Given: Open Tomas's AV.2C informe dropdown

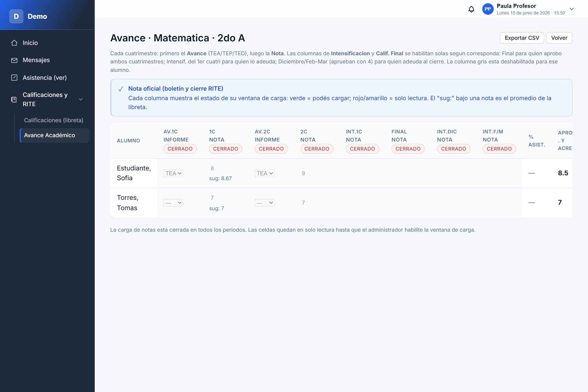Looking at the screenshot, I should pos(265,203).
